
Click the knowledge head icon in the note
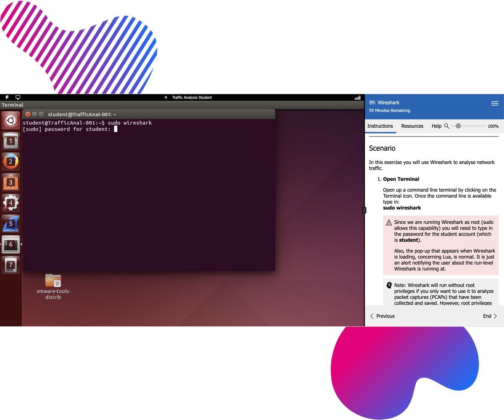pyautogui.click(x=389, y=285)
